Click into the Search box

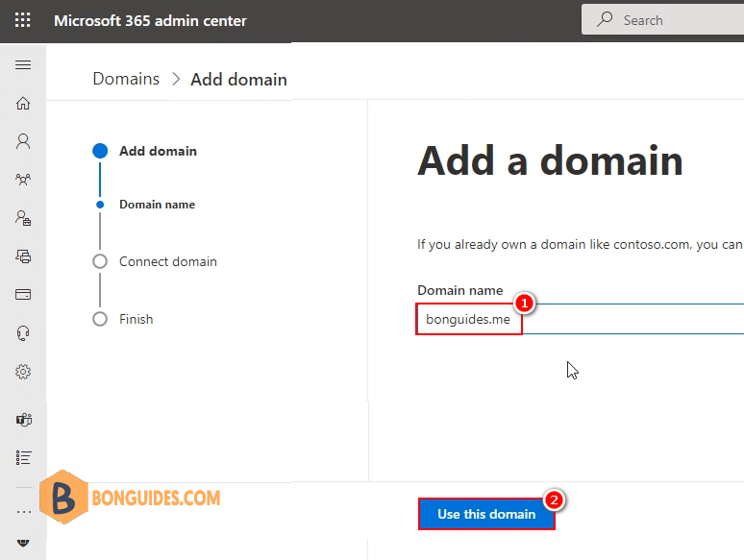(662, 20)
